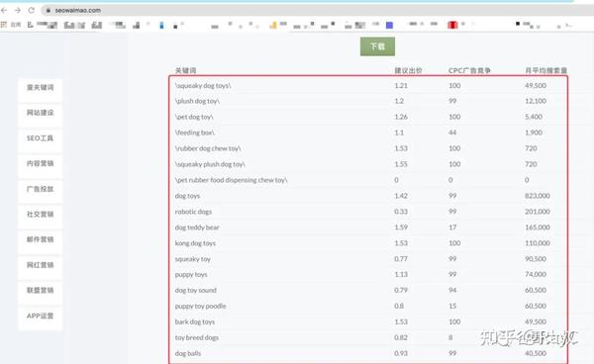The width and height of the screenshot is (594, 364).
Task: Open APP运营 in the sidebar
Action: click(x=41, y=316)
